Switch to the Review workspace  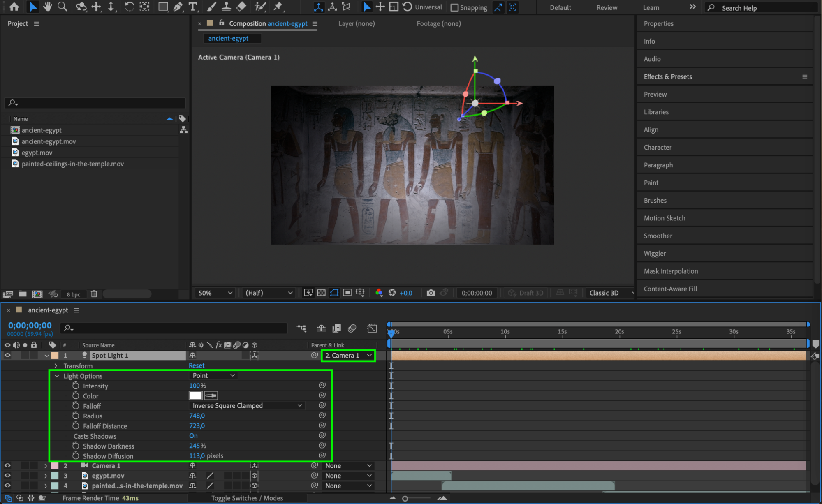coord(607,7)
